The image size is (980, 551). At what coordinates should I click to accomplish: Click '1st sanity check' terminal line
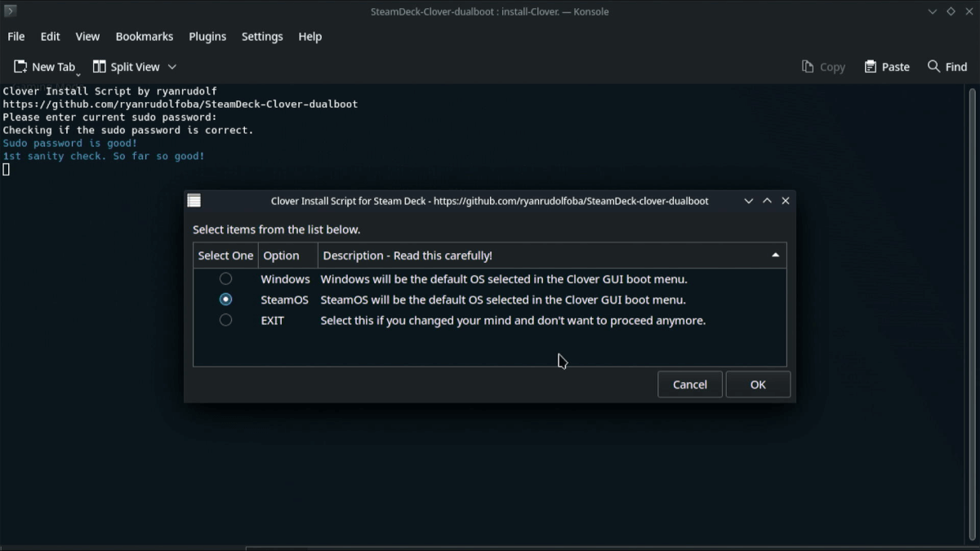tap(104, 156)
